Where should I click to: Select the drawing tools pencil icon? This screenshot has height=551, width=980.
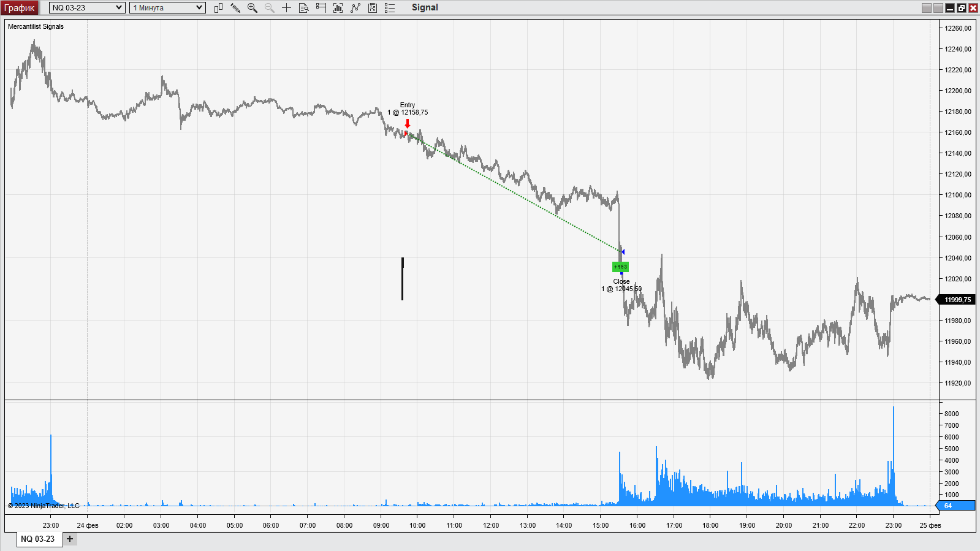pyautogui.click(x=235, y=8)
